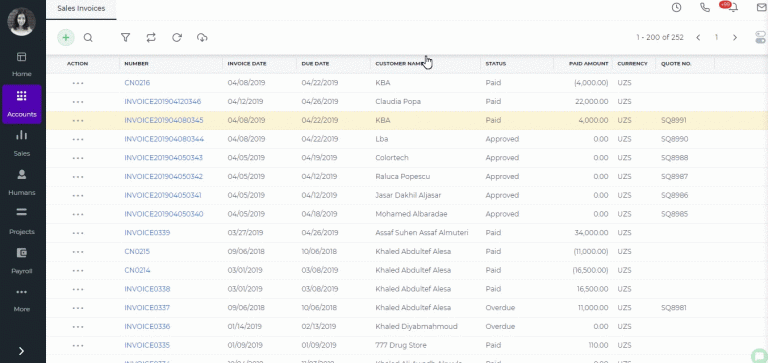Open the Humans module
The image size is (768, 363).
tap(22, 183)
